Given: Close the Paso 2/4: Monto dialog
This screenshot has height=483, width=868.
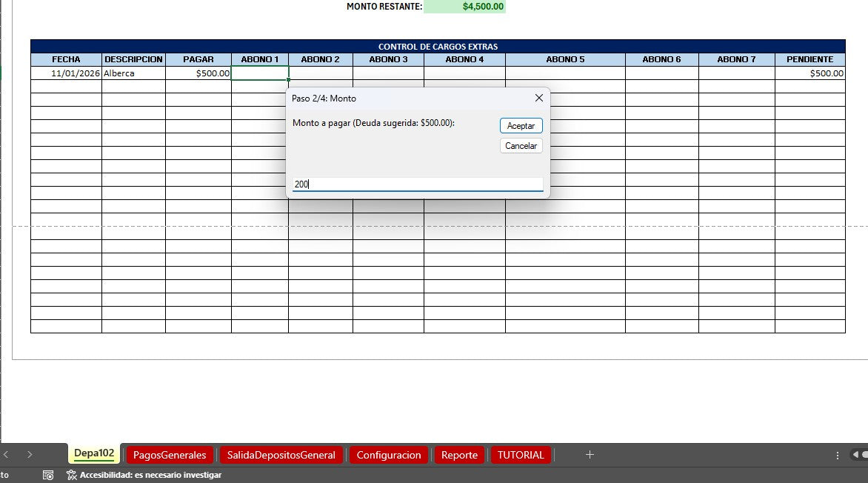Looking at the screenshot, I should (538, 98).
